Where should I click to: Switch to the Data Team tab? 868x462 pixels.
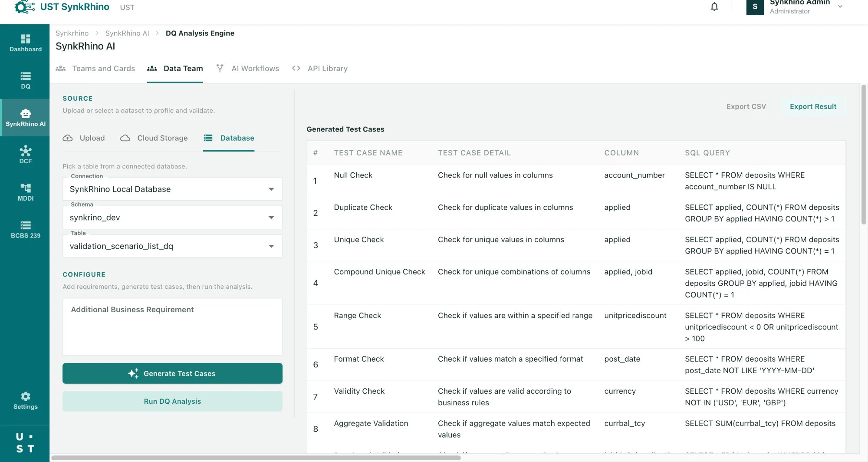pos(175,69)
